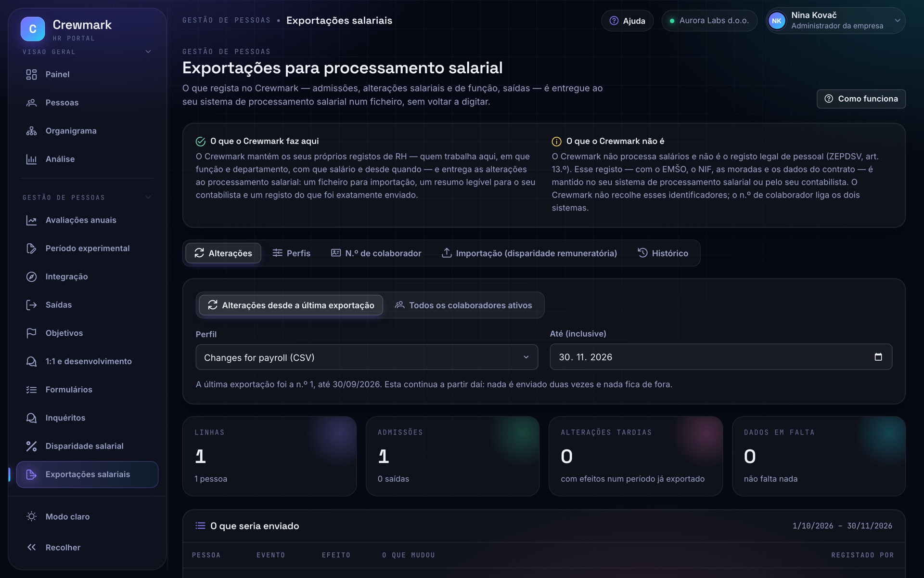Click the Dados em falta card
Viewport: 924px width, 578px height.
pyautogui.click(x=819, y=456)
